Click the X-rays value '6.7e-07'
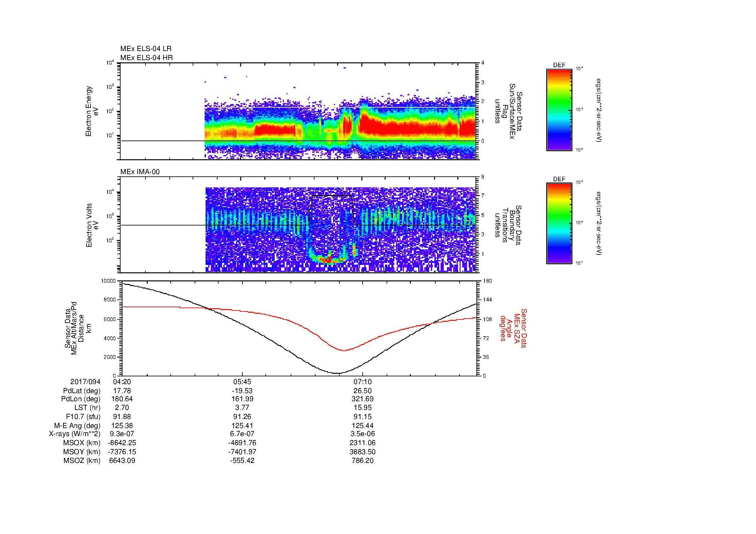 242,434
